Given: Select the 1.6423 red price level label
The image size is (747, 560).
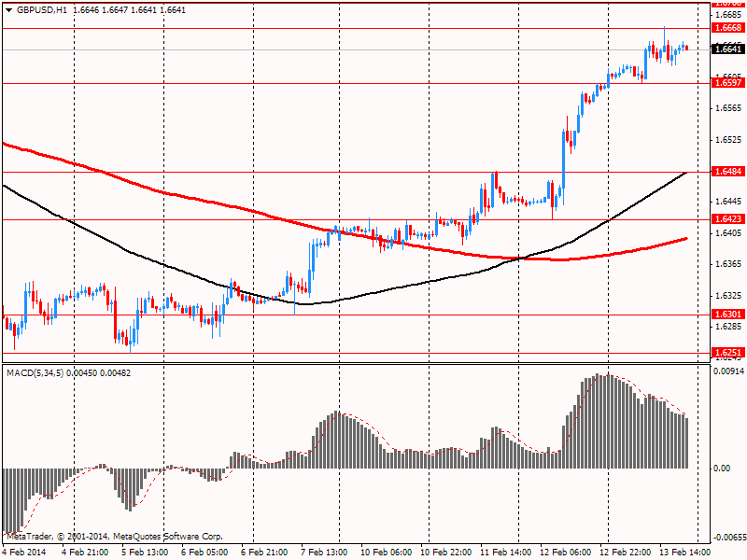Looking at the screenshot, I should point(729,219).
